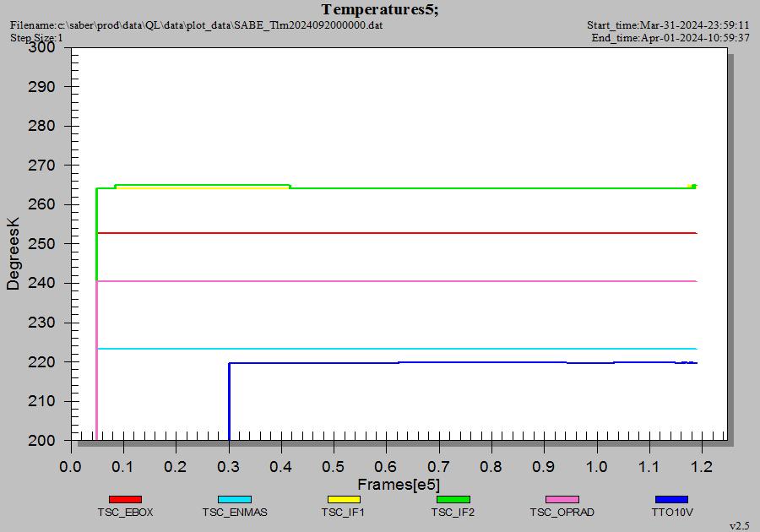Viewport: 760px width, 532px height.
Task: Click x-axis tick label 0.3
Action: pyautogui.click(x=228, y=467)
